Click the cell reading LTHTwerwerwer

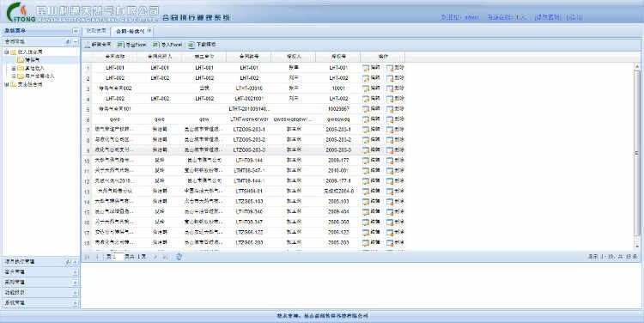pyautogui.click(x=249, y=119)
